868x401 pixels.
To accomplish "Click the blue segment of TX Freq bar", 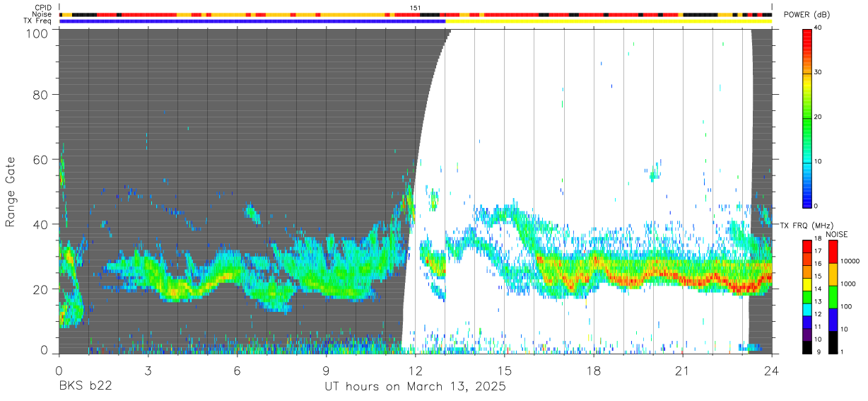I will pos(252,21).
